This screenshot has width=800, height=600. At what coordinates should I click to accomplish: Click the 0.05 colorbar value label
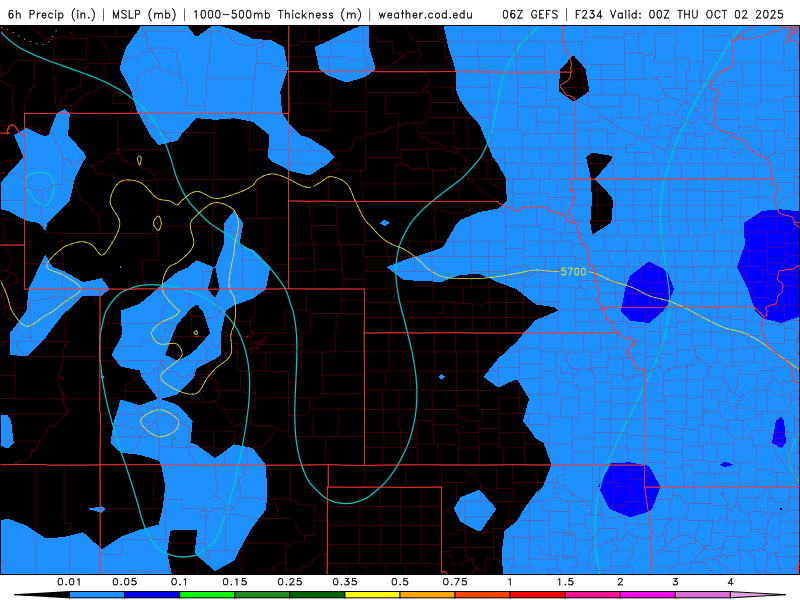[124, 582]
